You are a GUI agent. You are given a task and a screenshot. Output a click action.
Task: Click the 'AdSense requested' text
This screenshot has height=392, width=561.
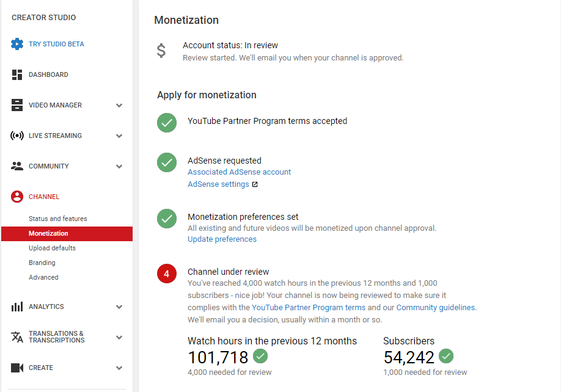click(x=225, y=161)
